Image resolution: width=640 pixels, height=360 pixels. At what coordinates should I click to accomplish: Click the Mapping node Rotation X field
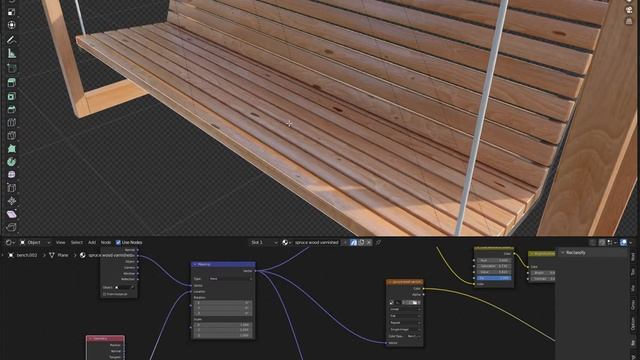[223, 303]
